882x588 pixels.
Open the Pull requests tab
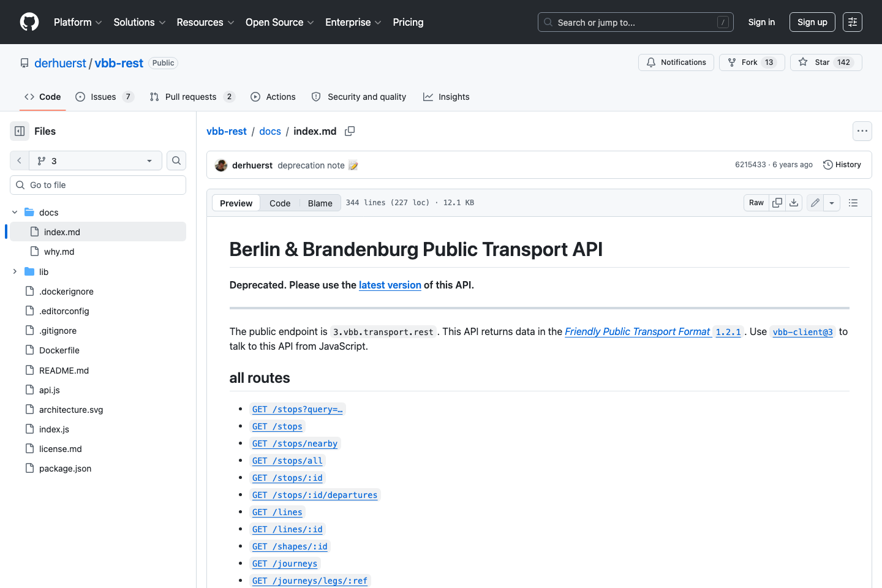point(191,97)
